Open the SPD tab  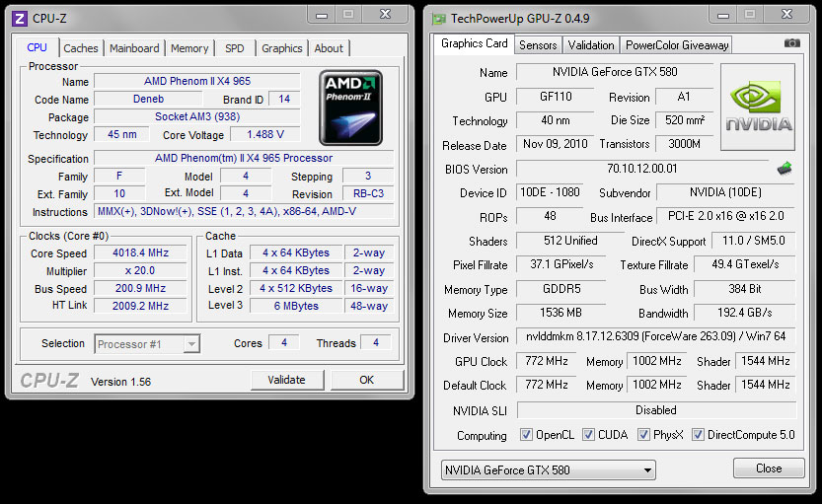coord(234,48)
